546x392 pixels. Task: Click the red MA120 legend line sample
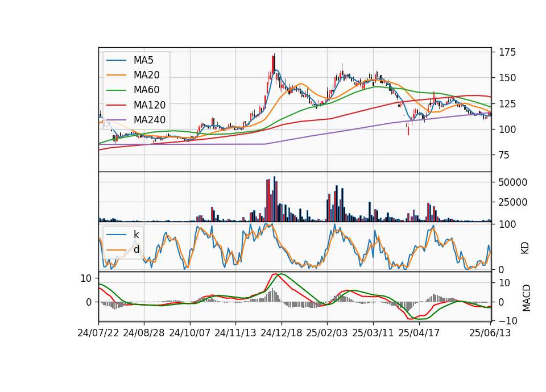(116, 106)
